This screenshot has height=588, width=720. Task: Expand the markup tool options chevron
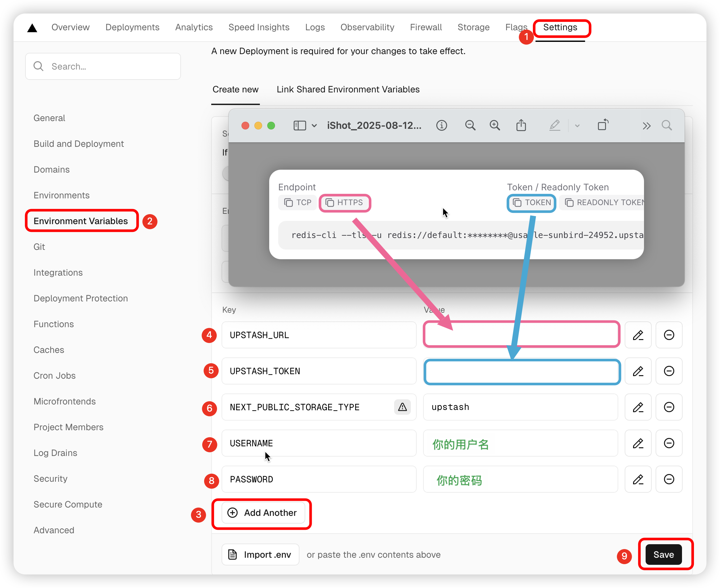pos(577,126)
